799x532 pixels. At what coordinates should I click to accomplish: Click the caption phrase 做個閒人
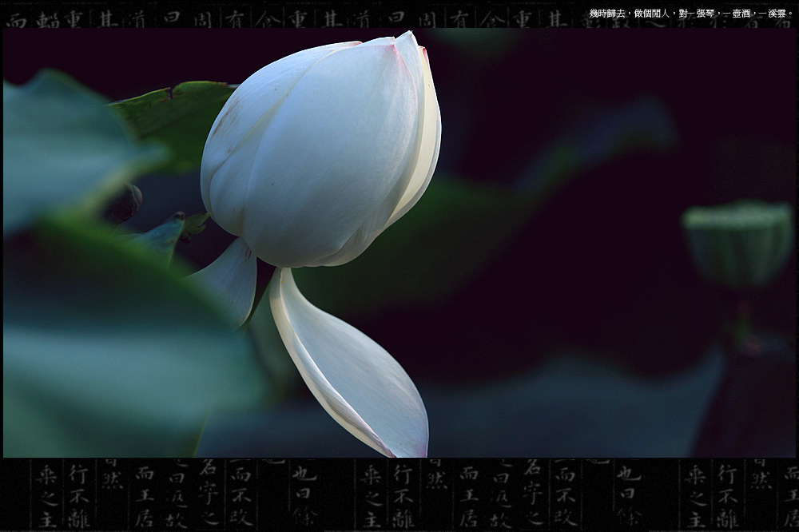(x=652, y=14)
